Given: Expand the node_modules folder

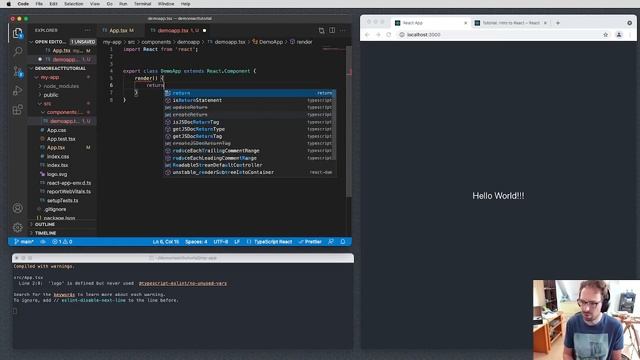Looking at the screenshot, I should click(x=40, y=86).
